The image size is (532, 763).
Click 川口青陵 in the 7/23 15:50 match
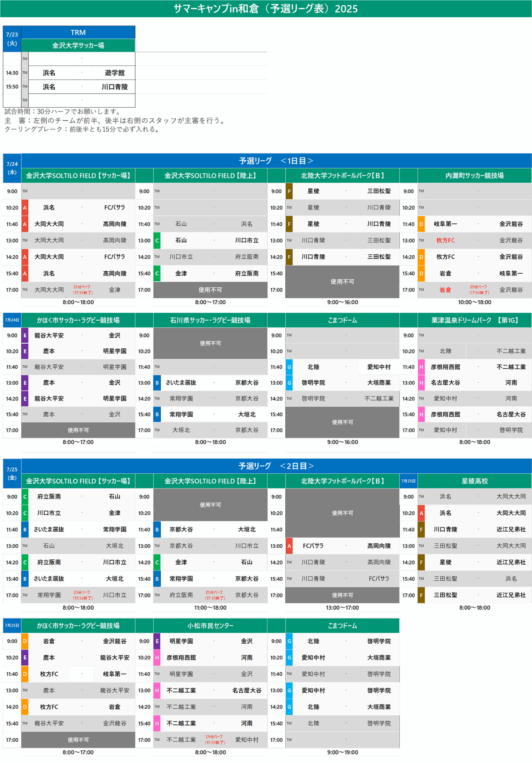pyautogui.click(x=115, y=87)
